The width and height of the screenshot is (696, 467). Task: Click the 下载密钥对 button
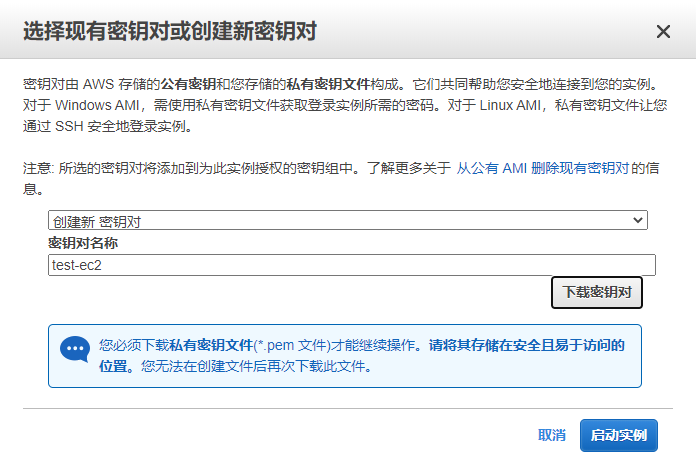click(x=597, y=292)
